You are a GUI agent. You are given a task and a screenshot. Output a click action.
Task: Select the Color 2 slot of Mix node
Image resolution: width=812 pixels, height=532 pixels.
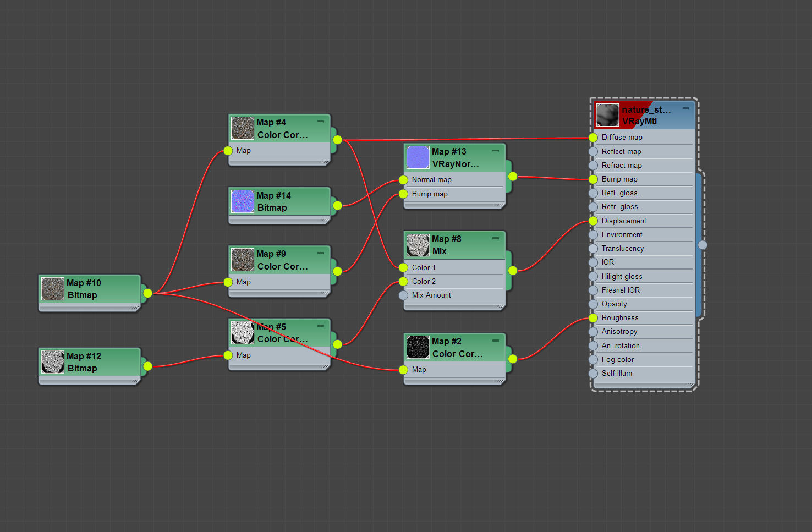[x=454, y=282]
